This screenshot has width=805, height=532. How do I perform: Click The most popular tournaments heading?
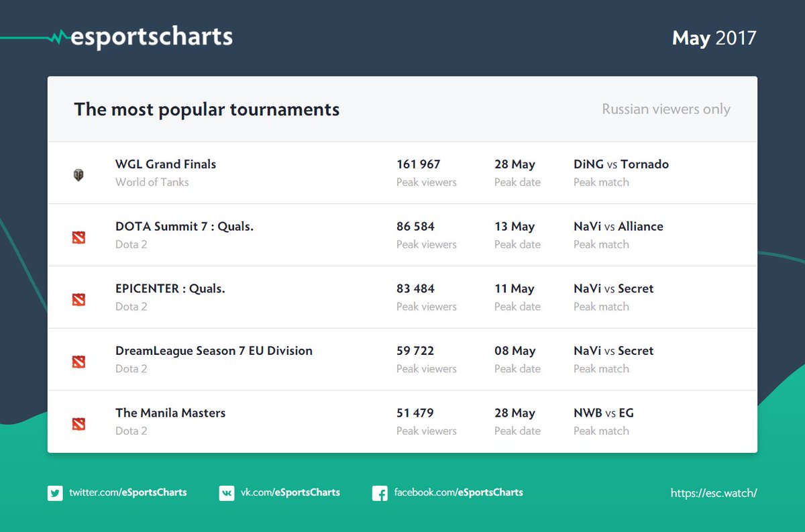coord(207,109)
